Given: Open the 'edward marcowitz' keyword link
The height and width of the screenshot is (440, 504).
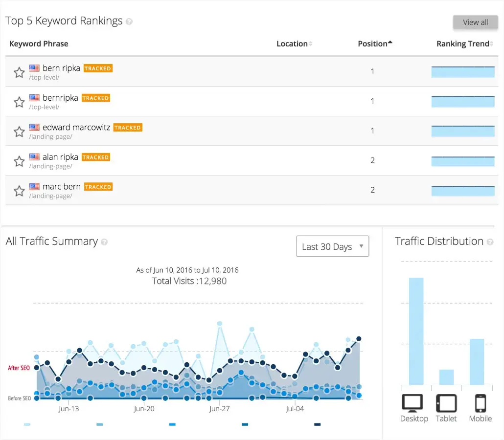Looking at the screenshot, I should 76,128.
